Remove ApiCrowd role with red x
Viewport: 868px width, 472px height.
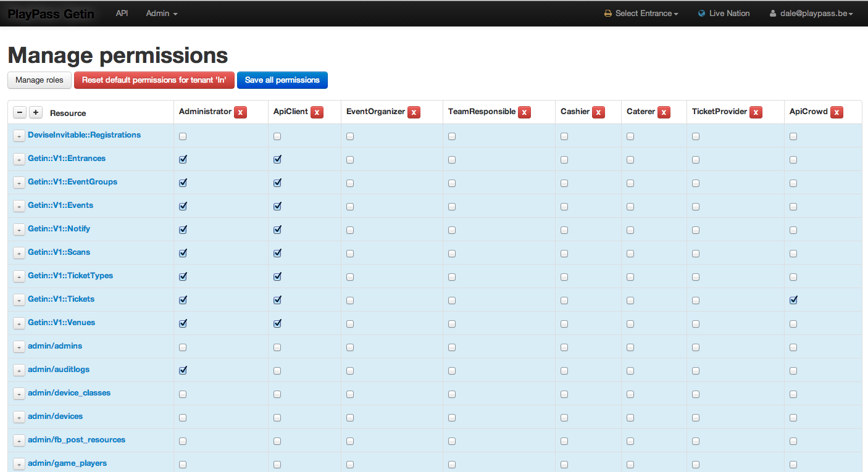coord(837,112)
